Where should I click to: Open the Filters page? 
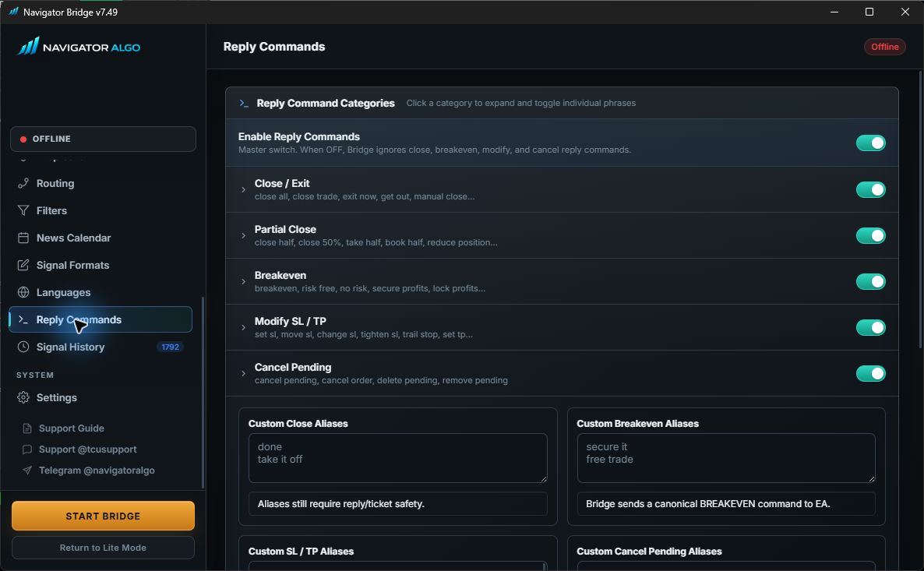tap(101, 210)
